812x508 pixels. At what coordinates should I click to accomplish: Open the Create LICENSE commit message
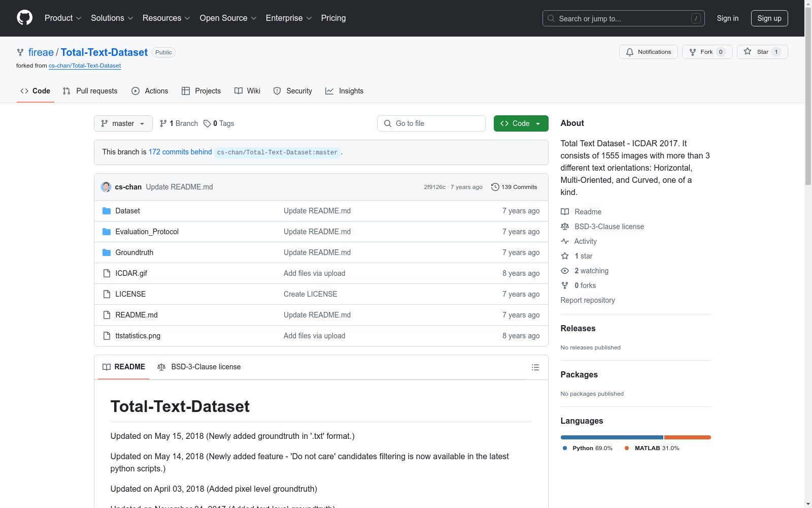tap(310, 294)
